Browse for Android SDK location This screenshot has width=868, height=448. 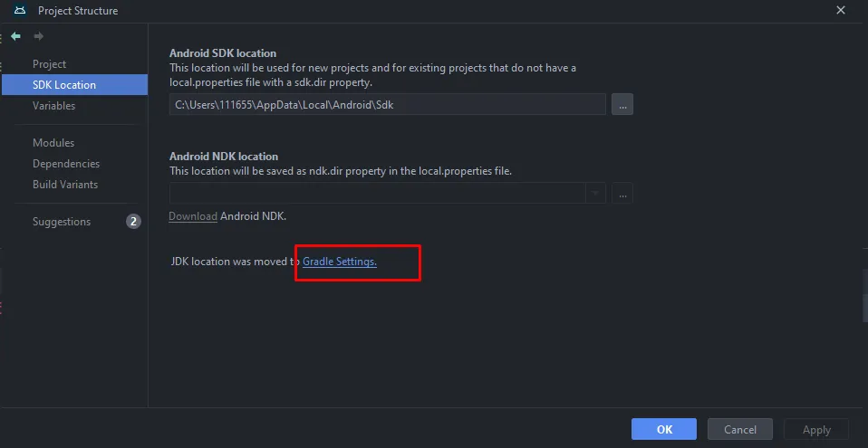point(622,104)
